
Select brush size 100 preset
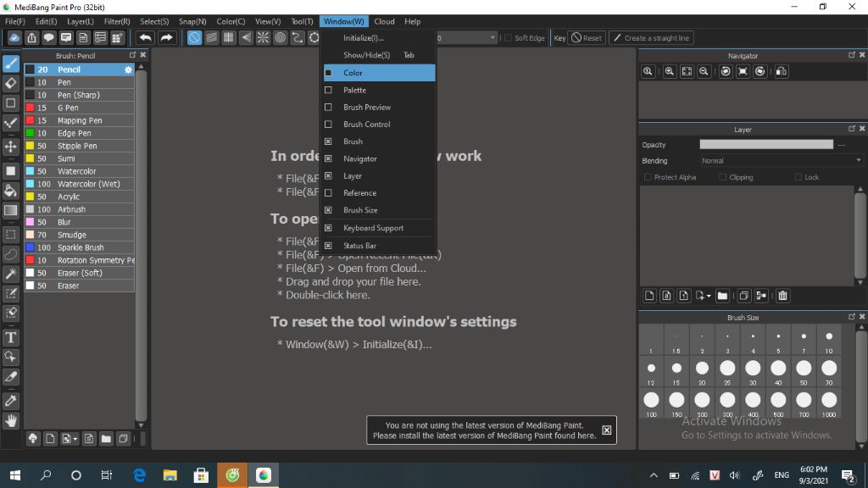coord(651,402)
